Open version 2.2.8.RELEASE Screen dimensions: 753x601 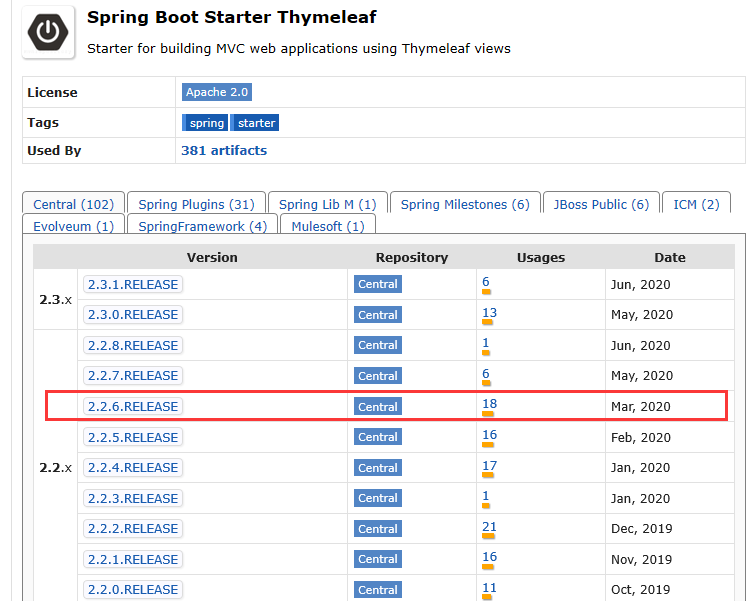(133, 345)
